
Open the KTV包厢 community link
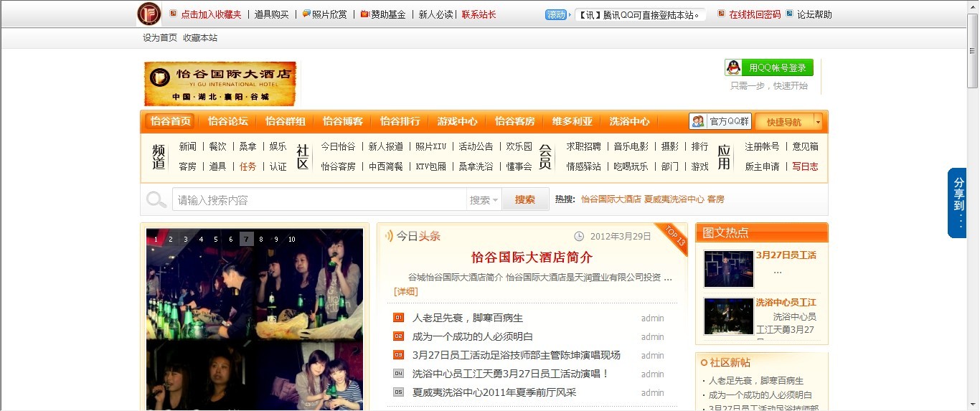[x=431, y=166]
